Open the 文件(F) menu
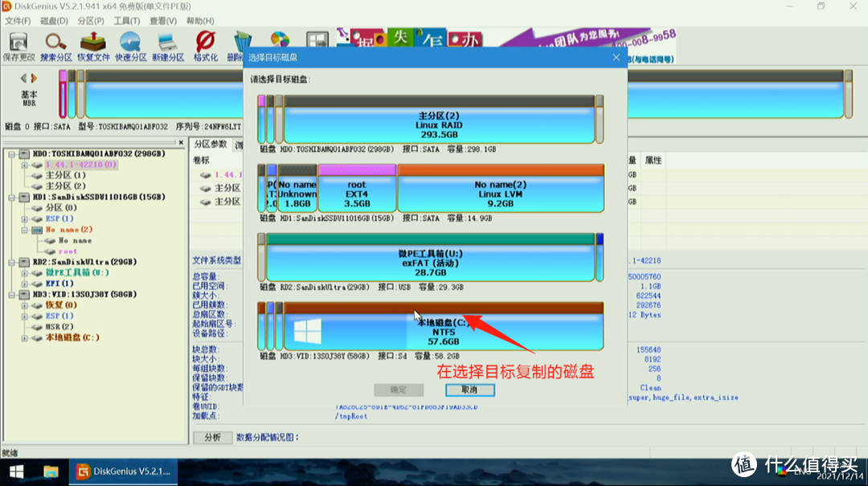868x486 pixels. coord(18,21)
